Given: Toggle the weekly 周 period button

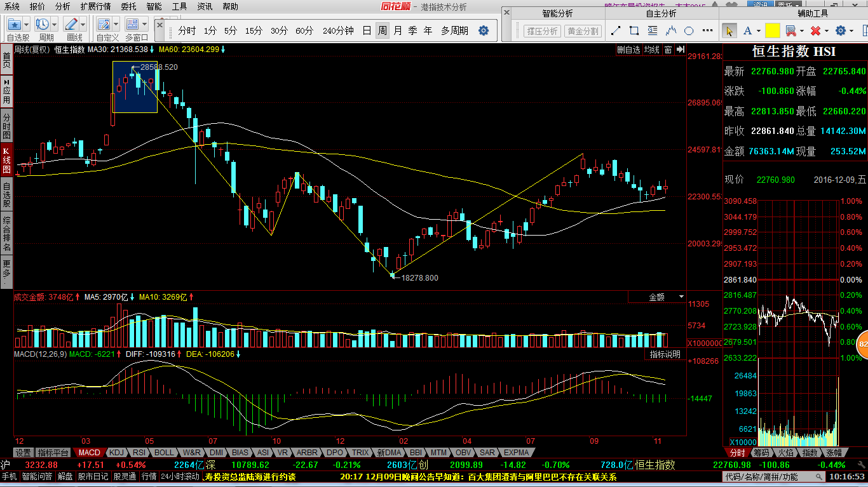Looking at the screenshot, I should pos(382,30).
